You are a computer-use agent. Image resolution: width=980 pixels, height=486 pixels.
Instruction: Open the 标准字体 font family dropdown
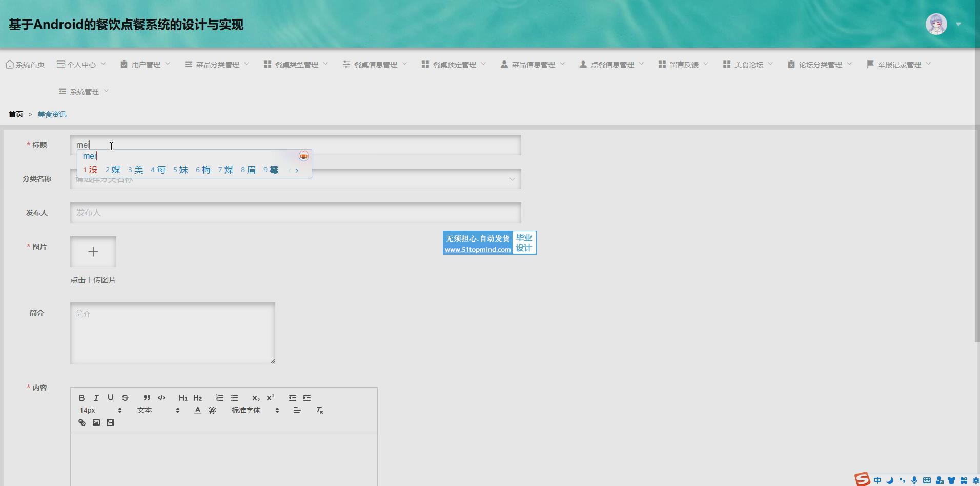255,410
